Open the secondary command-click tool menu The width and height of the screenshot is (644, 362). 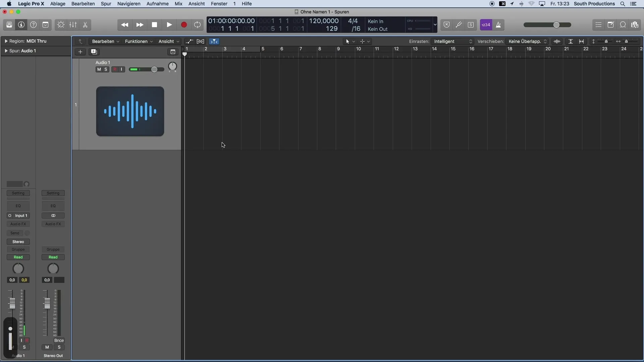(x=365, y=41)
